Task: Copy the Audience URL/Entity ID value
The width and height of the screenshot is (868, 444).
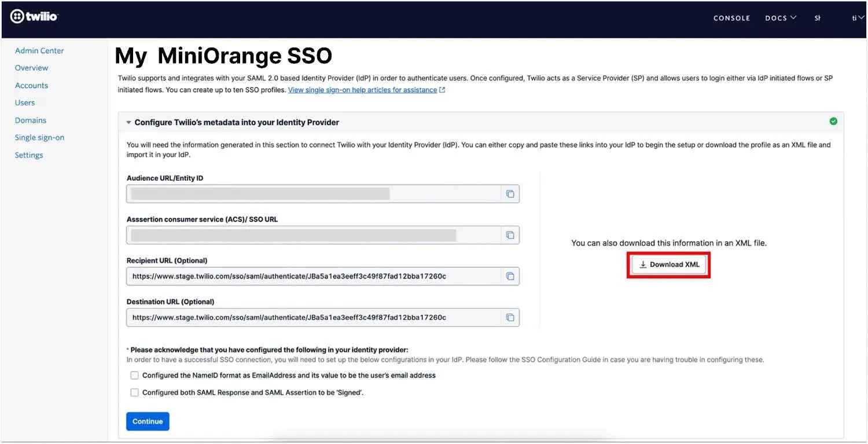Action: point(510,194)
